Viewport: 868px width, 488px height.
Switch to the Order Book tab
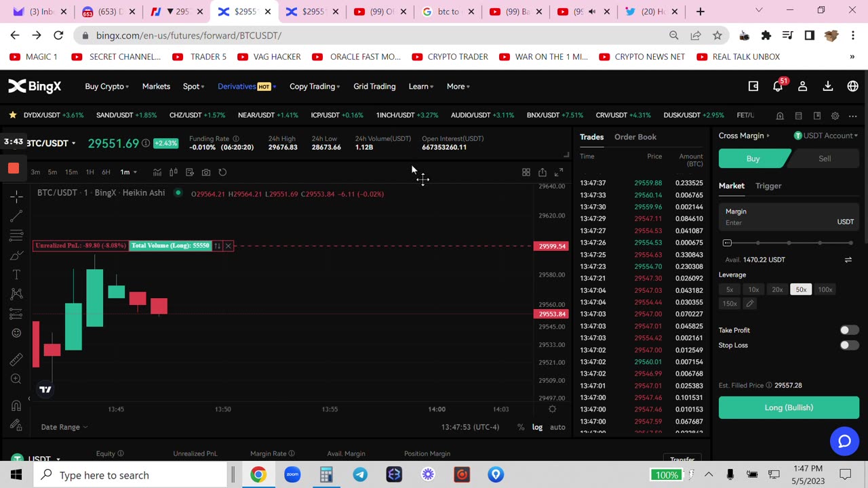point(635,137)
